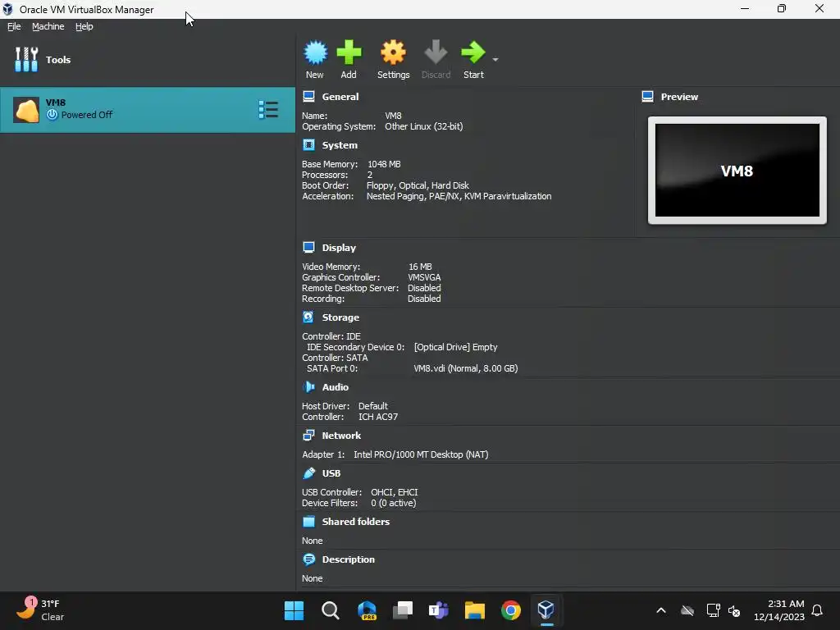Screen dimensions: 840x630
Task: Open the Machine menu
Action: coord(48,26)
